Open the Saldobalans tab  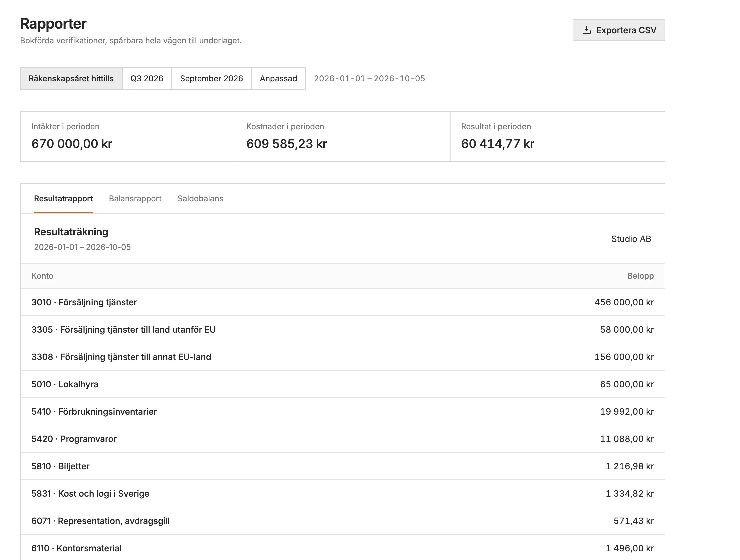(x=200, y=199)
